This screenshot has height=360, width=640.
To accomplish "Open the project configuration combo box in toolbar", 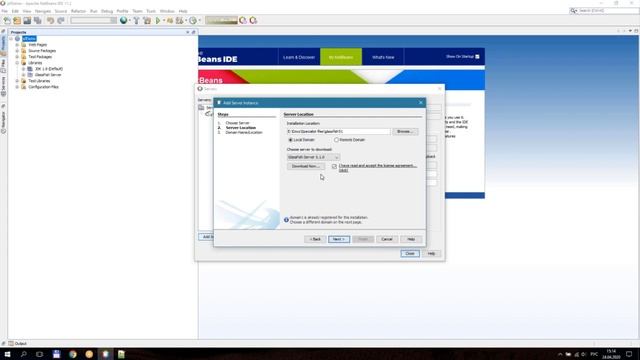I will pos(93,20).
